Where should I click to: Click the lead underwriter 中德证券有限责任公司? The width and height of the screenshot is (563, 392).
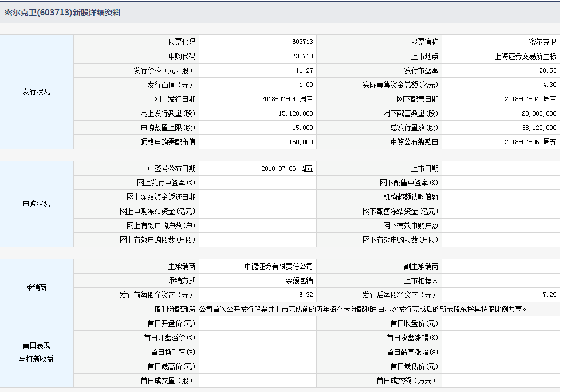278,266
